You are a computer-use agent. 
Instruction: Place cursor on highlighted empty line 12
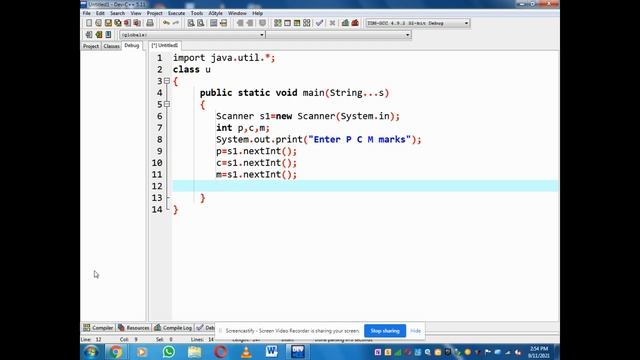pos(365,186)
